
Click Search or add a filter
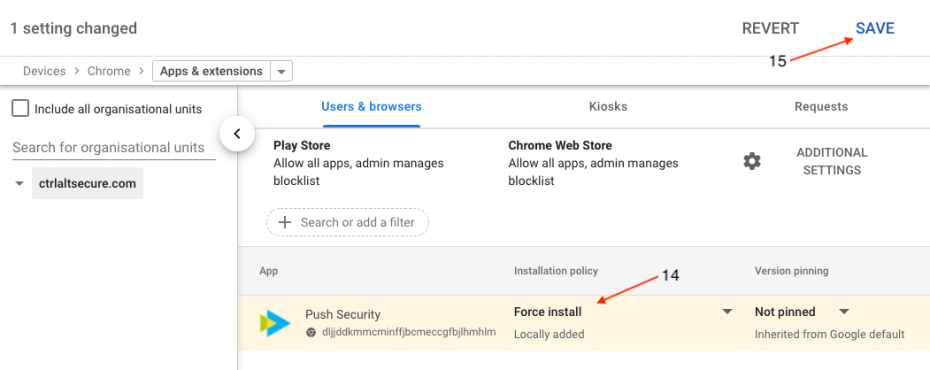[x=348, y=222]
